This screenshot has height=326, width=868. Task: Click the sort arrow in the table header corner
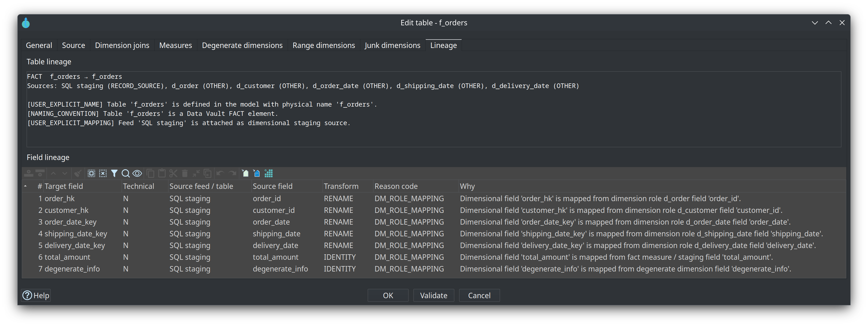pos(25,186)
